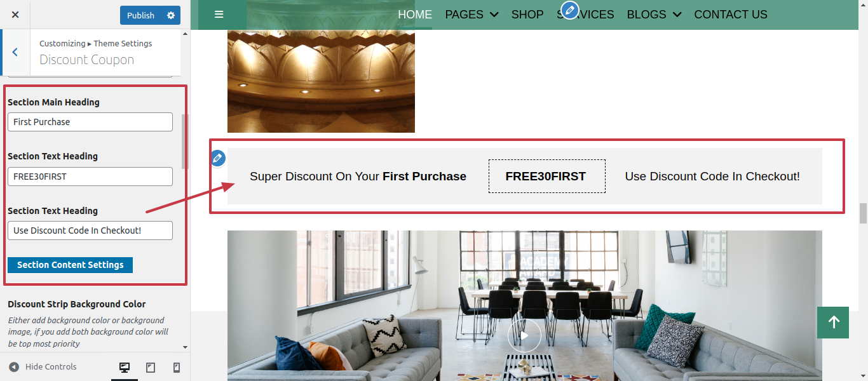Click the FREE30FIRST Section Text Heading field
868x381 pixels.
(90, 177)
